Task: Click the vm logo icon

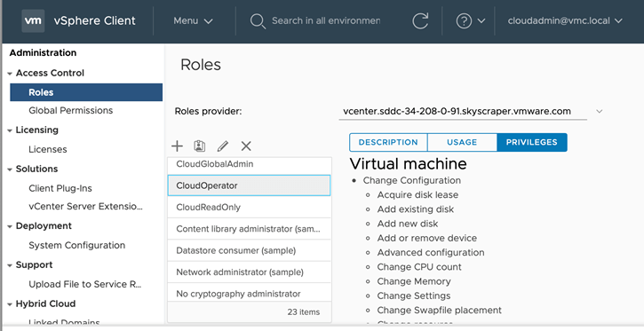Action: pos(33,20)
